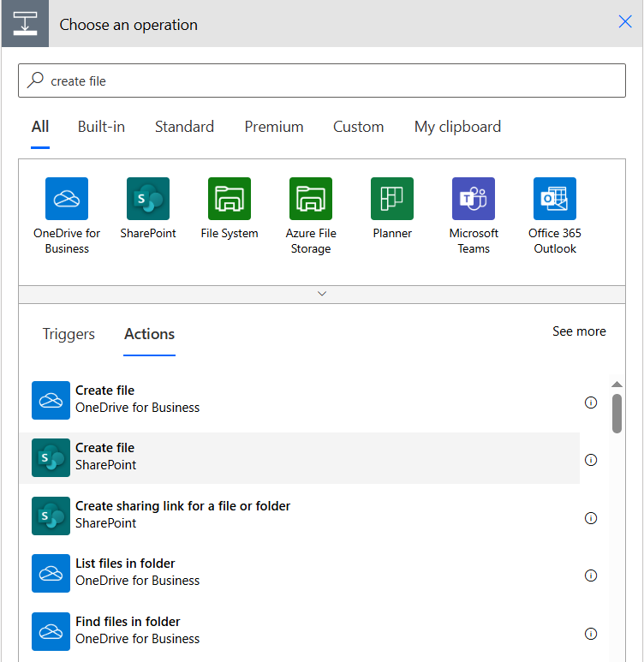Choose the File System connector icon
Screen dimensions: 644x662
[x=230, y=199]
